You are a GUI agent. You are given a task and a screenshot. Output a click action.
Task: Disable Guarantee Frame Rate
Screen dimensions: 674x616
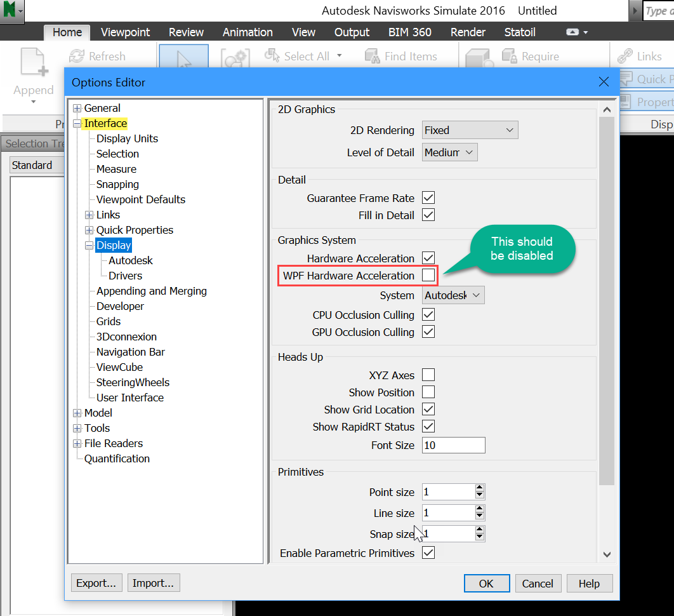pos(428,198)
